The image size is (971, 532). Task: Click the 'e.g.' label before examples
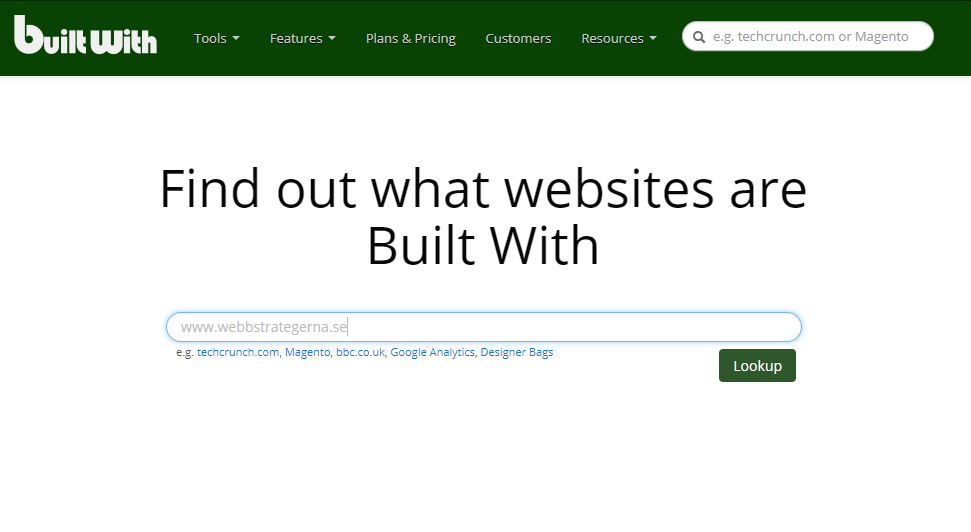tap(184, 353)
